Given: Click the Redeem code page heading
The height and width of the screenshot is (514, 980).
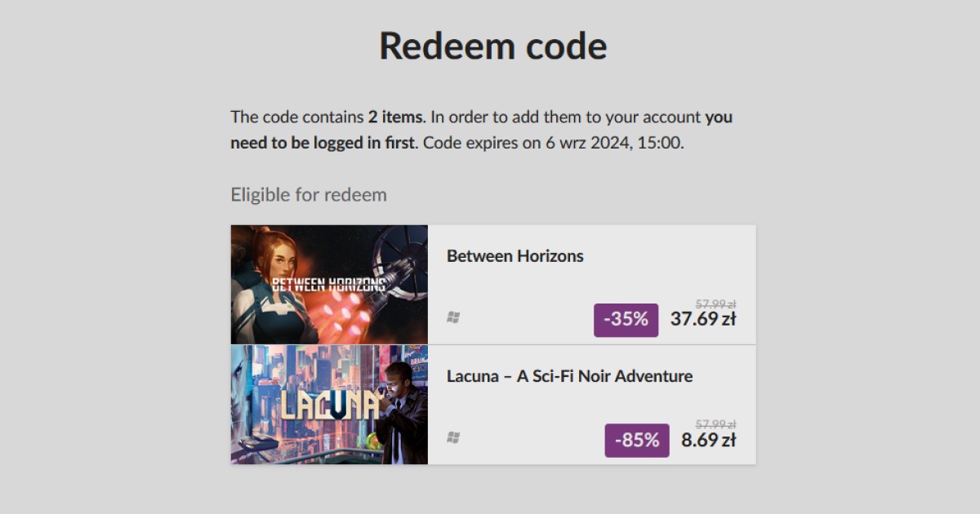Looking at the screenshot, I should 493,46.
